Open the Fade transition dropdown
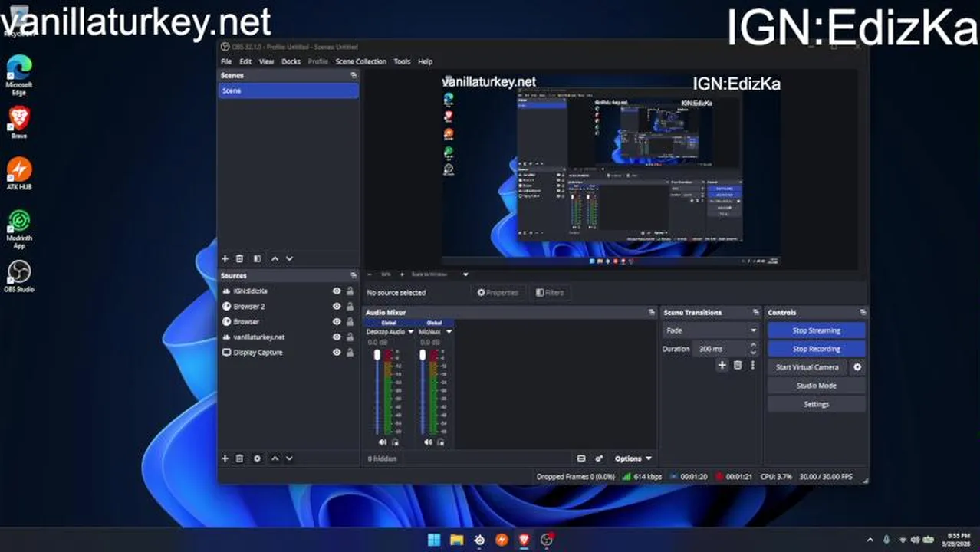 pyautogui.click(x=711, y=330)
